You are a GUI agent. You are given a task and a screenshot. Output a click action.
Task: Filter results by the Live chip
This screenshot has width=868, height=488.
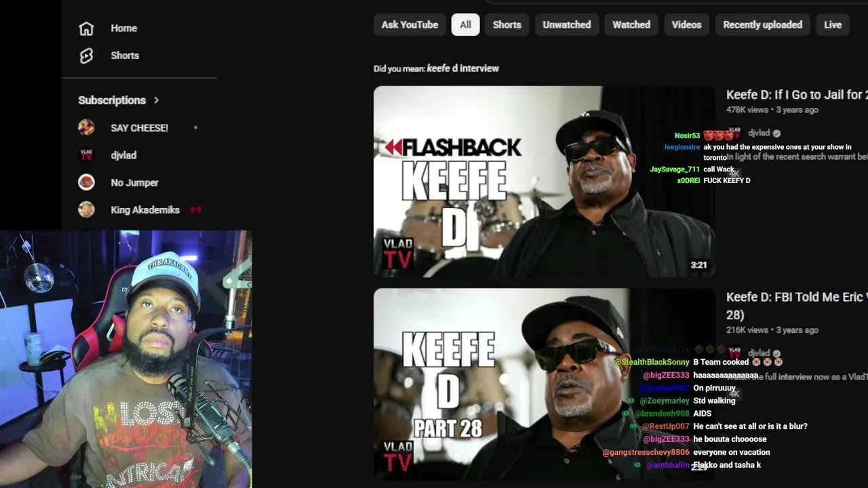pyautogui.click(x=833, y=24)
